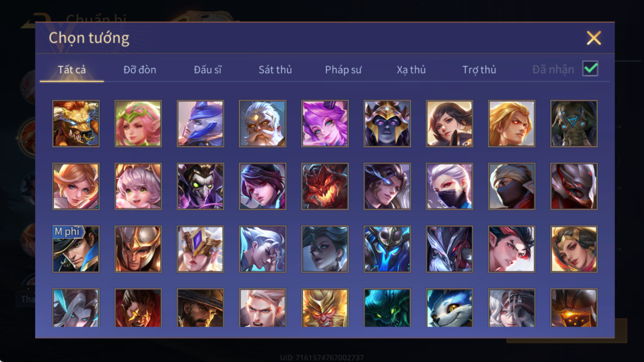Screen dimensions: 644x362
Task: Toggle the Đã nhận checkbox
Action: pyautogui.click(x=590, y=69)
